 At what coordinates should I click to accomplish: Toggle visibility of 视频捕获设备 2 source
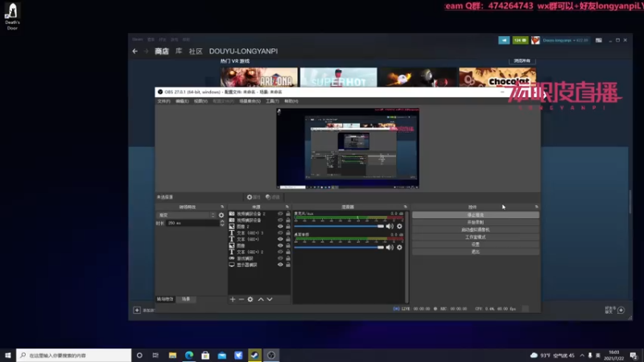(280, 214)
